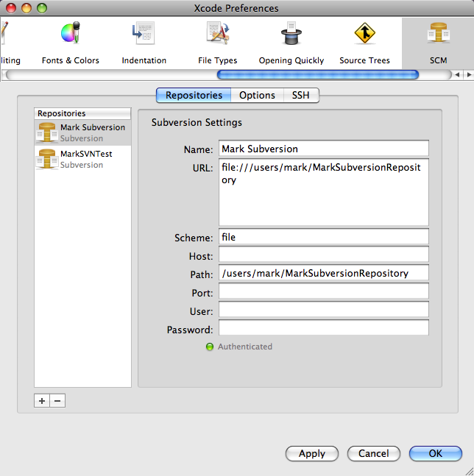Click the partially hidden editing pane icon
Screen dimensions: 474x476
[x=4, y=33]
